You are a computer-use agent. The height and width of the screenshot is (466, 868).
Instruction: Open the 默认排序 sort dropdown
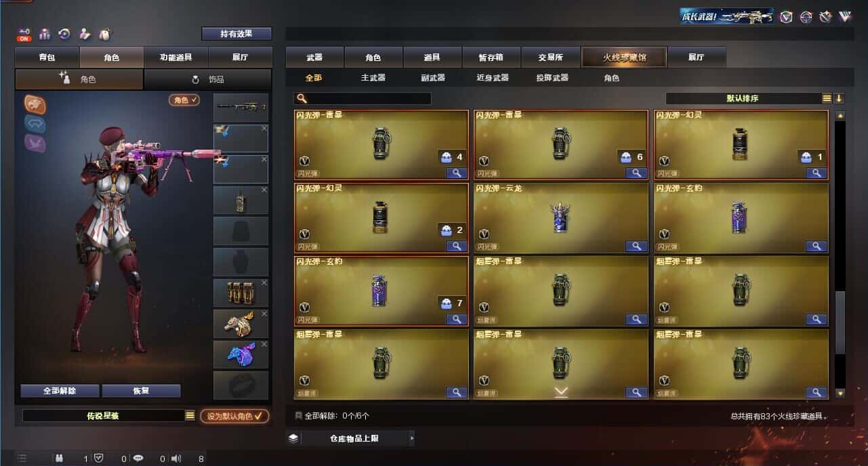[x=744, y=98]
